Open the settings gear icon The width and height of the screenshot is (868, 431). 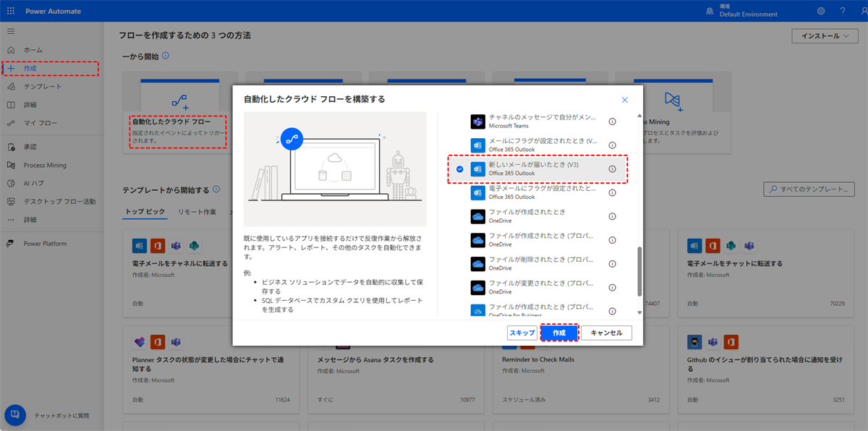click(x=821, y=12)
